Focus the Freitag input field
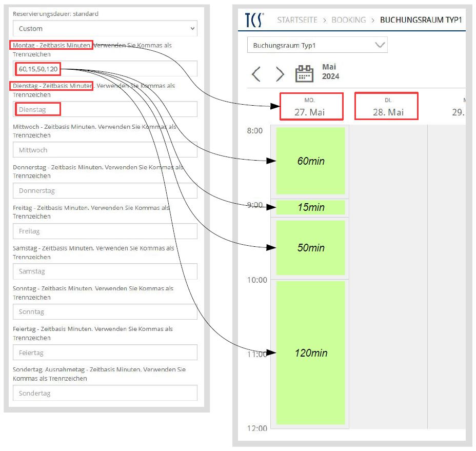 tap(105, 231)
